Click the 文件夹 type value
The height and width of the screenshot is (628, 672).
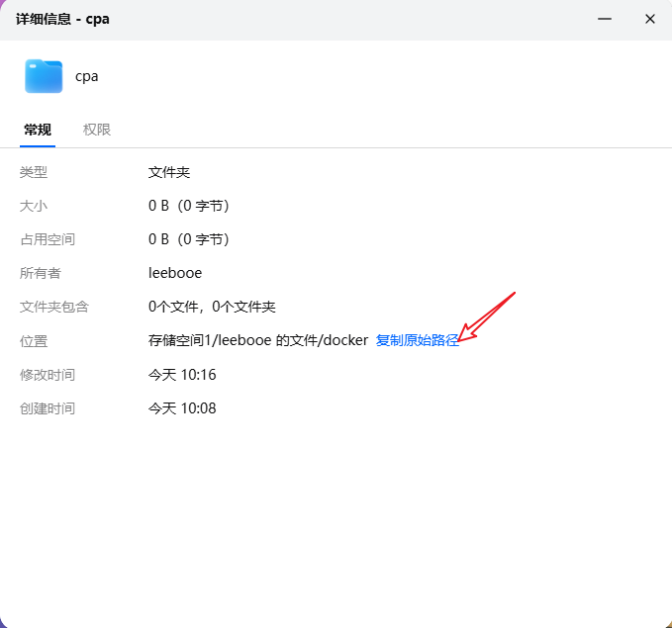click(169, 172)
